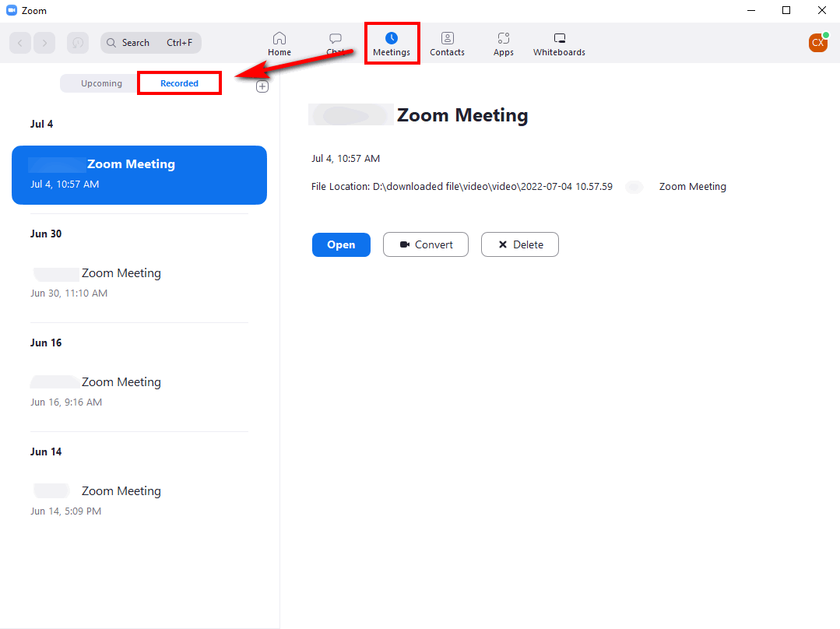The width and height of the screenshot is (840, 629).
Task: Click the Jun 16 date header
Action: pyautogui.click(x=46, y=343)
